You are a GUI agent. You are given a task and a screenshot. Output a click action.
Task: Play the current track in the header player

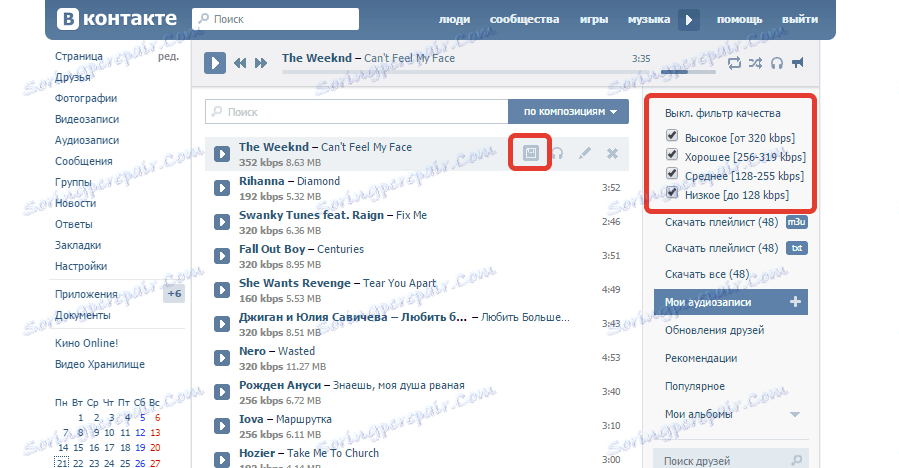point(215,63)
